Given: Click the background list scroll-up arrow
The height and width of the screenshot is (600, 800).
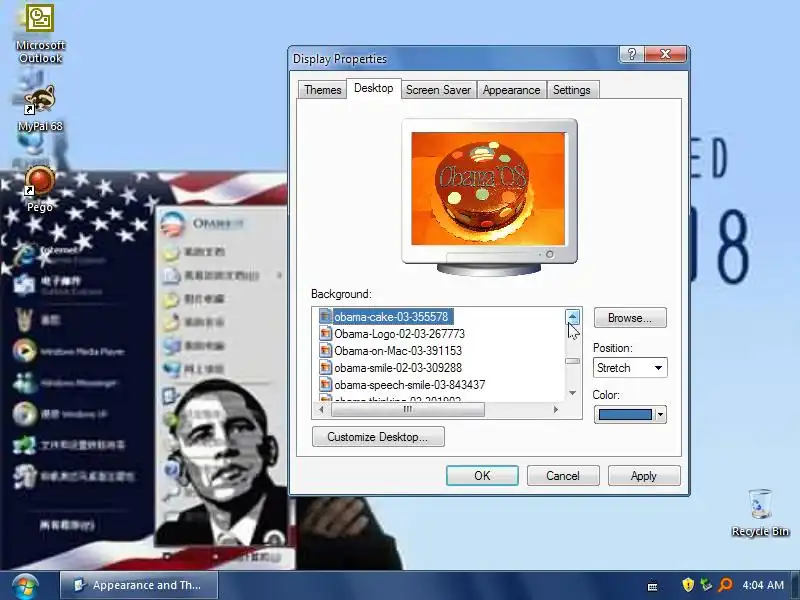Looking at the screenshot, I should (x=572, y=317).
